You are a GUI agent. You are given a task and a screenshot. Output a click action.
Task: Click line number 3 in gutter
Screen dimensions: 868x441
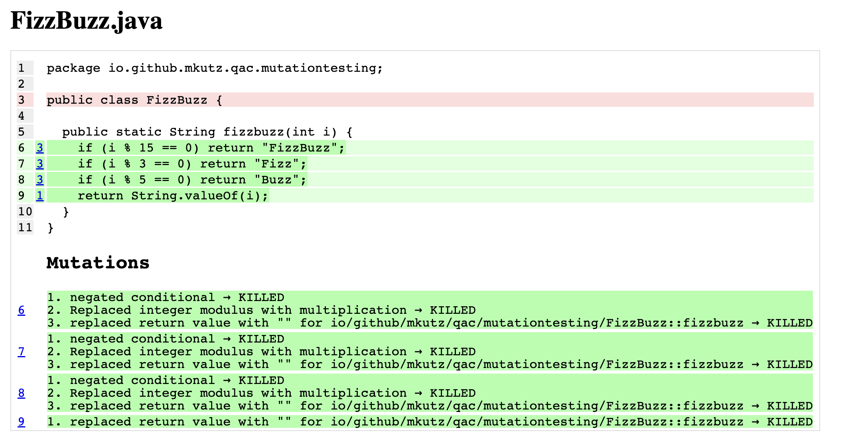point(22,100)
